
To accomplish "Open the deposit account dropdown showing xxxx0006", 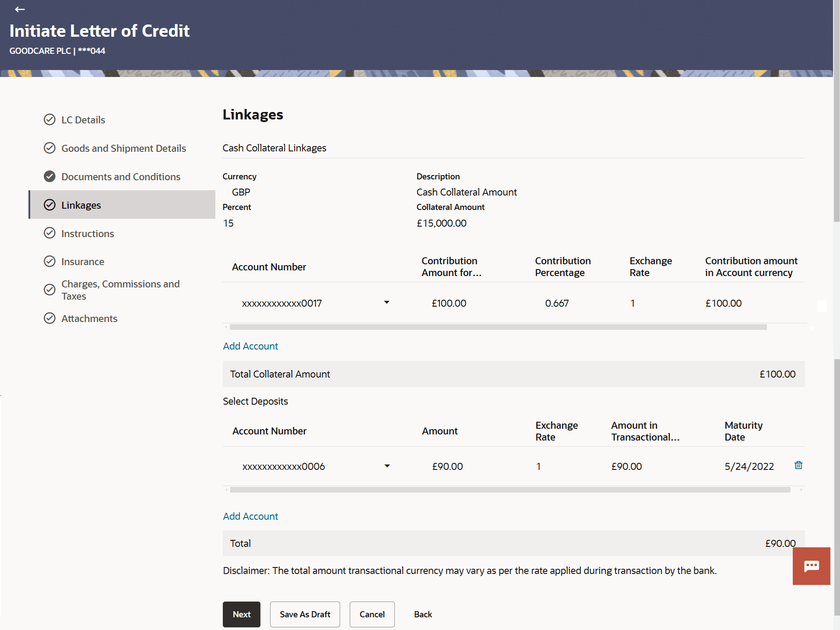I will point(387,465).
